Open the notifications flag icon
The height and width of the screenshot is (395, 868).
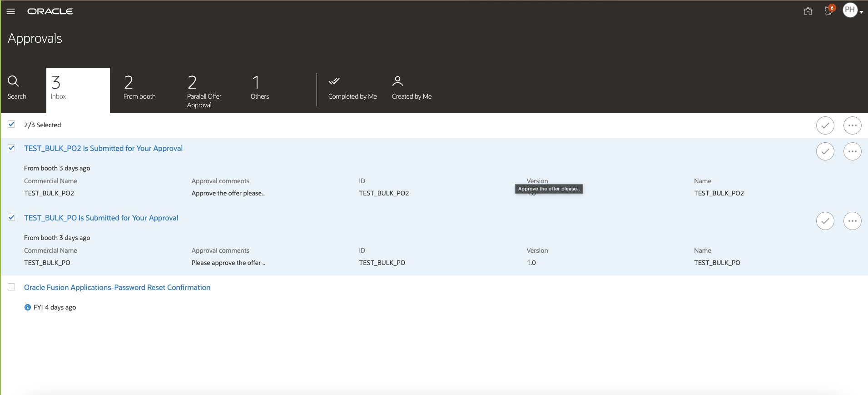click(x=829, y=10)
